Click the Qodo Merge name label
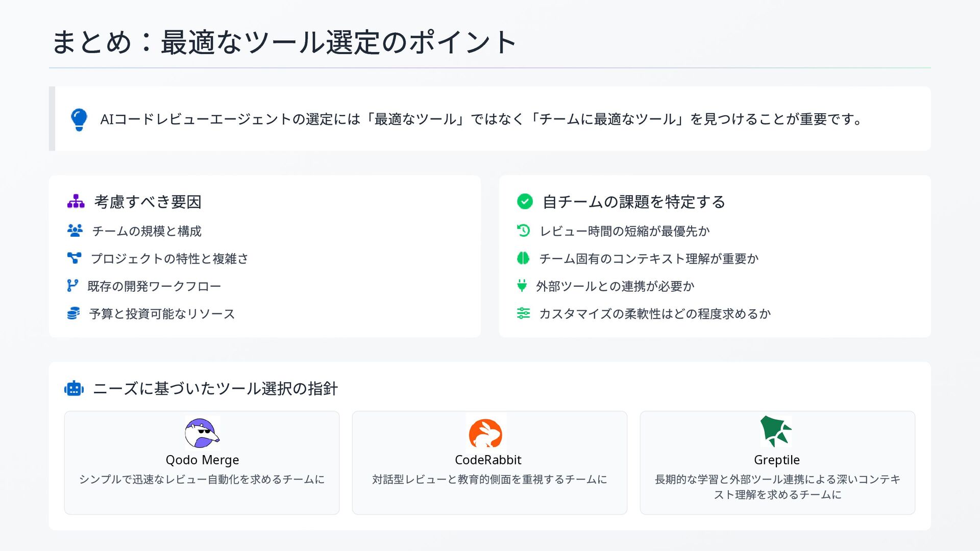This screenshot has width=980, height=551. click(x=202, y=460)
